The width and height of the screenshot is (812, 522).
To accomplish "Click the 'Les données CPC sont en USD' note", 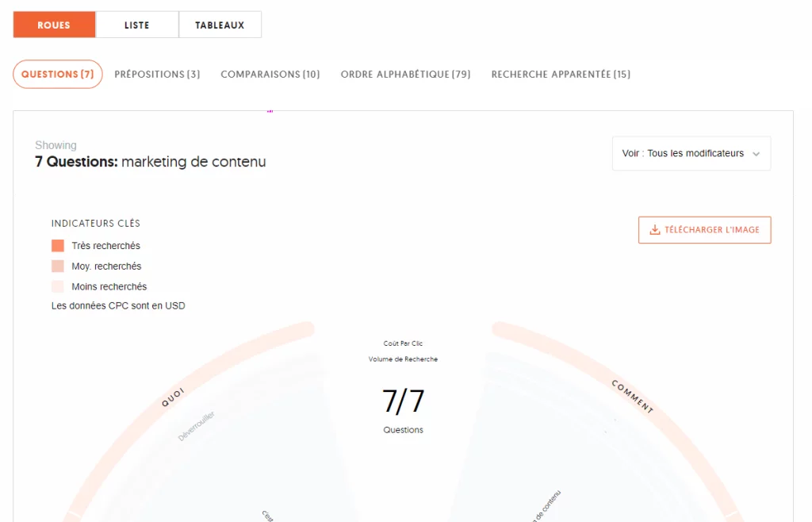I will (118, 305).
